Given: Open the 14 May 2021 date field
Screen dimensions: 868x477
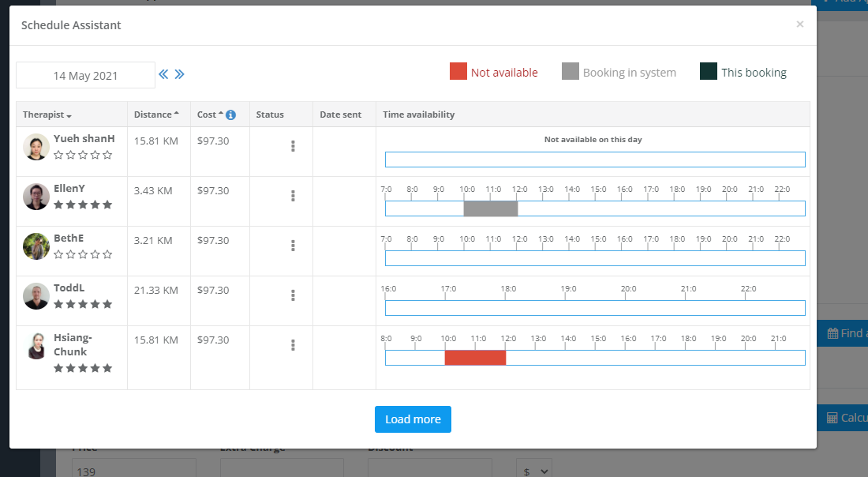Looking at the screenshot, I should coord(85,75).
